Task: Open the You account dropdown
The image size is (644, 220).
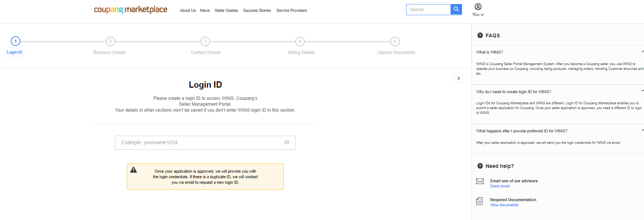Action: point(478,14)
